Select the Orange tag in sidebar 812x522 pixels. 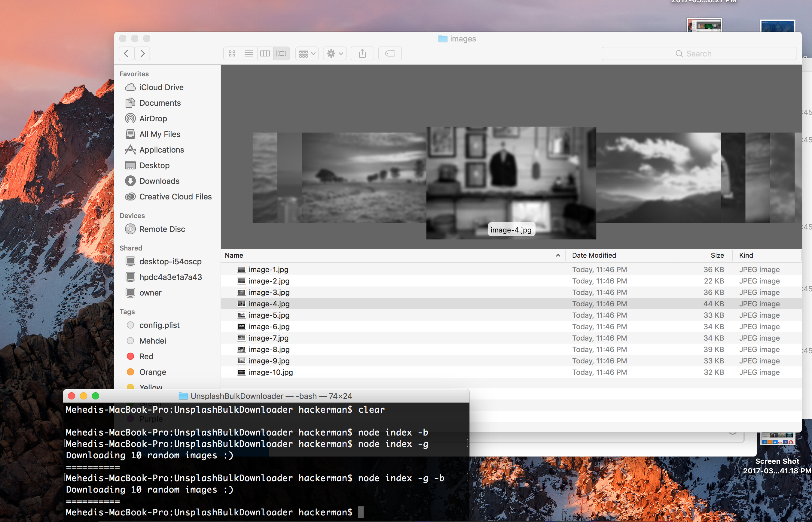pyautogui.click(x=152, y=372)
